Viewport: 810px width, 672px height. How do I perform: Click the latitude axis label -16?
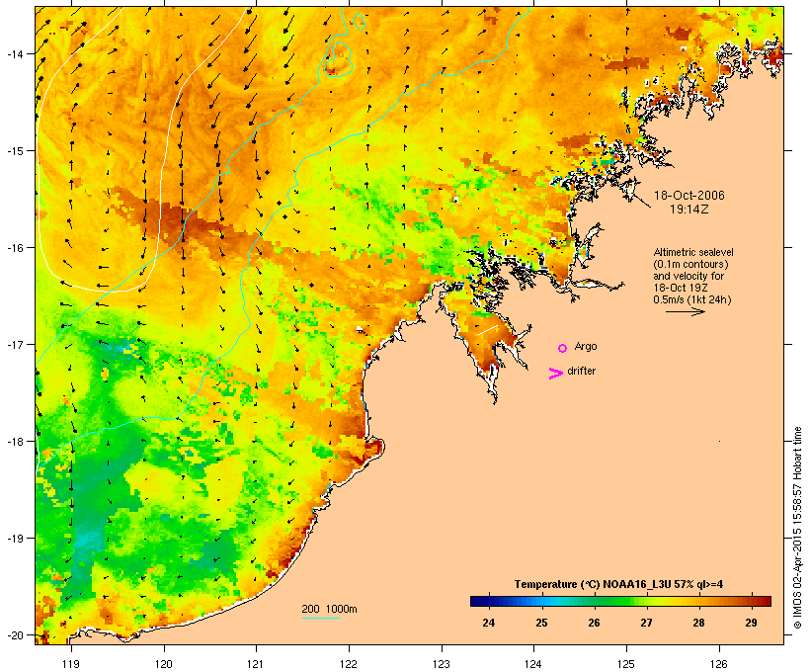pos(15,248)
